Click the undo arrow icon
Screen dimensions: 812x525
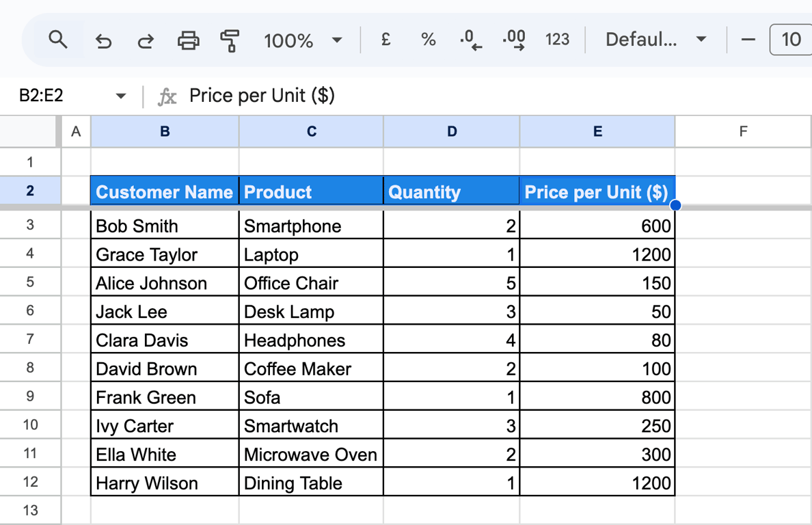point(104,40)
